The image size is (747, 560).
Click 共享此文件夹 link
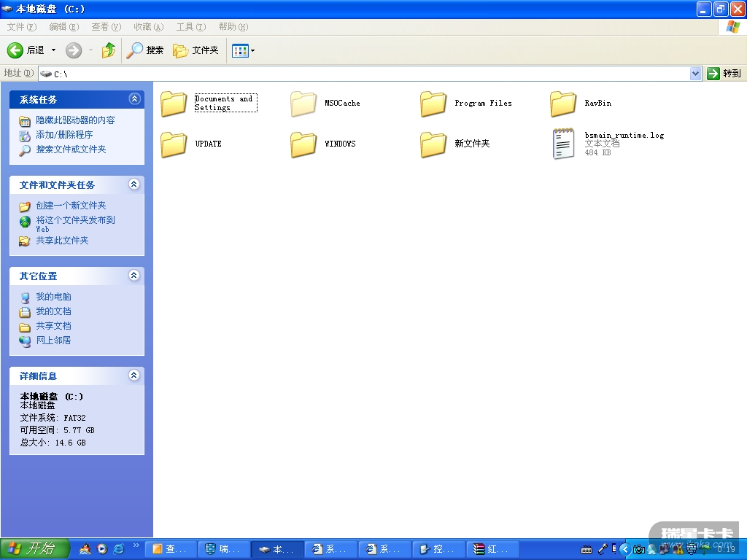pyautogui.click(x=63, y=241)
